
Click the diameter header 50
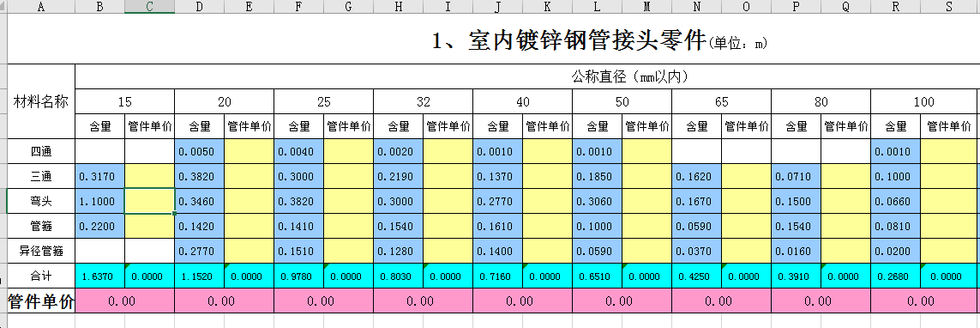[622, 101]
